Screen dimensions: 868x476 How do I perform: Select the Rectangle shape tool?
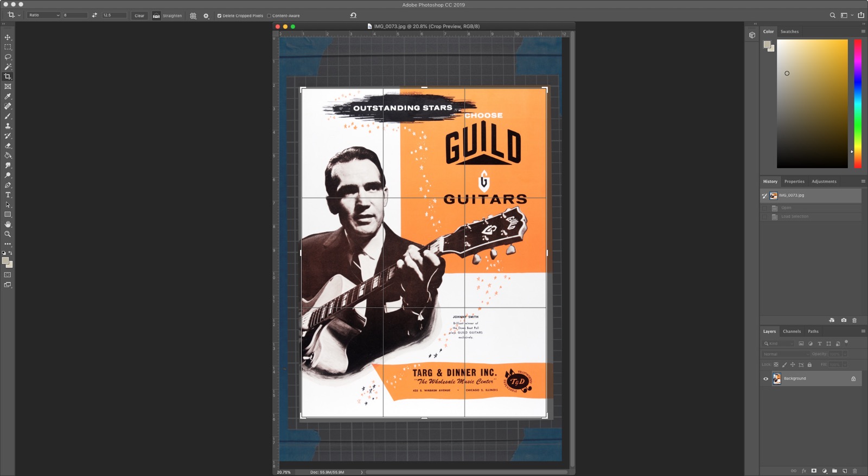(x=8, y=215)
